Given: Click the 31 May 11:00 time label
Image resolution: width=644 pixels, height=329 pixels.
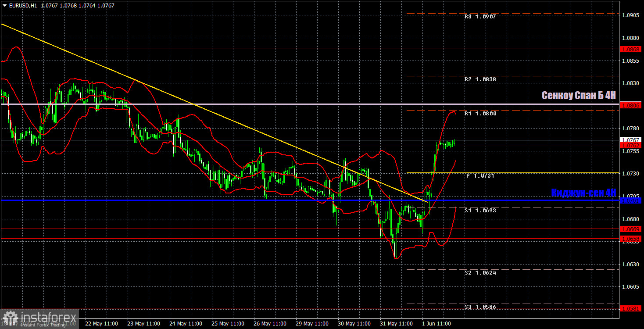Looking at the screenshot, I should (396, 324).
